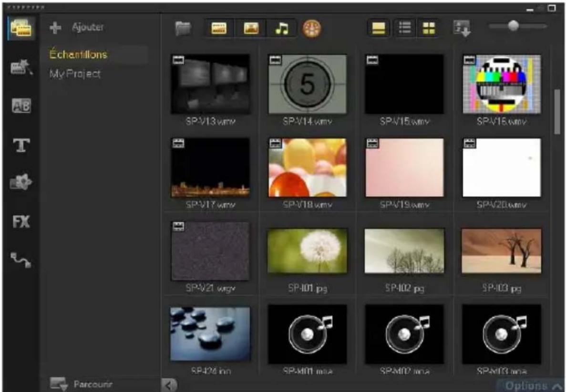
Task: Collapse the library panel with arrow
Action: click(169, 385)
